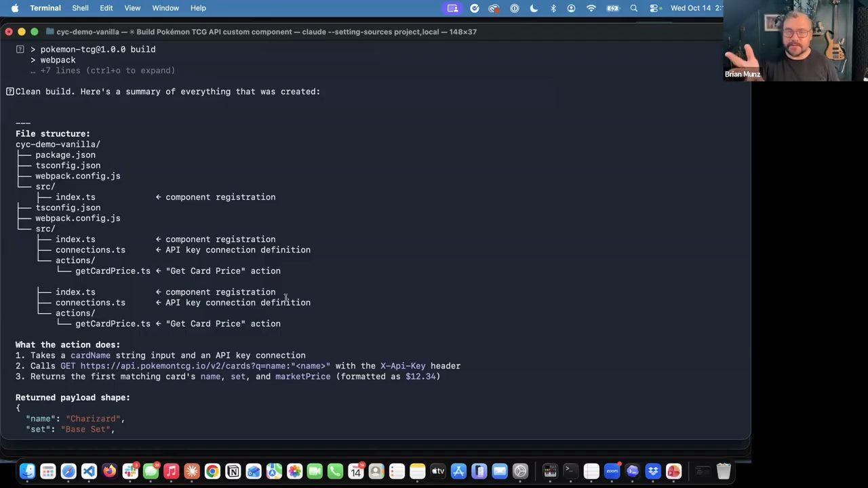Open the View menu
868x488 pixels.
click(x=132, y=8)
